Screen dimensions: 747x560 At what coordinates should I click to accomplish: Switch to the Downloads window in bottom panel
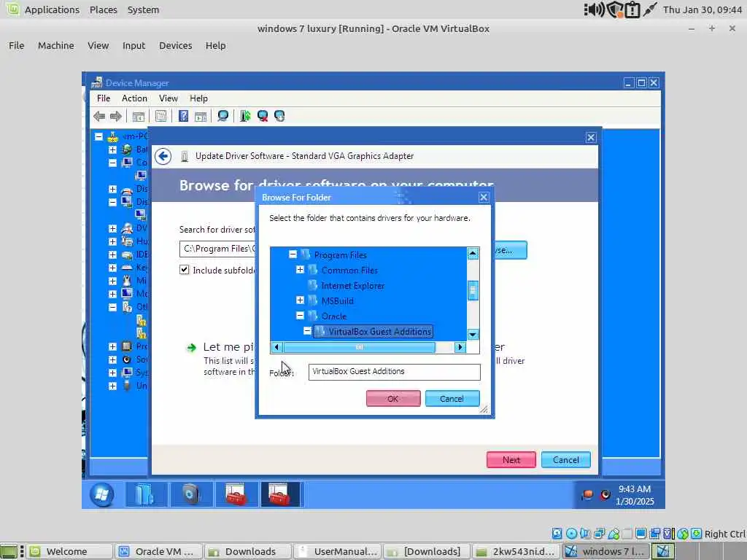coord(248,551)
